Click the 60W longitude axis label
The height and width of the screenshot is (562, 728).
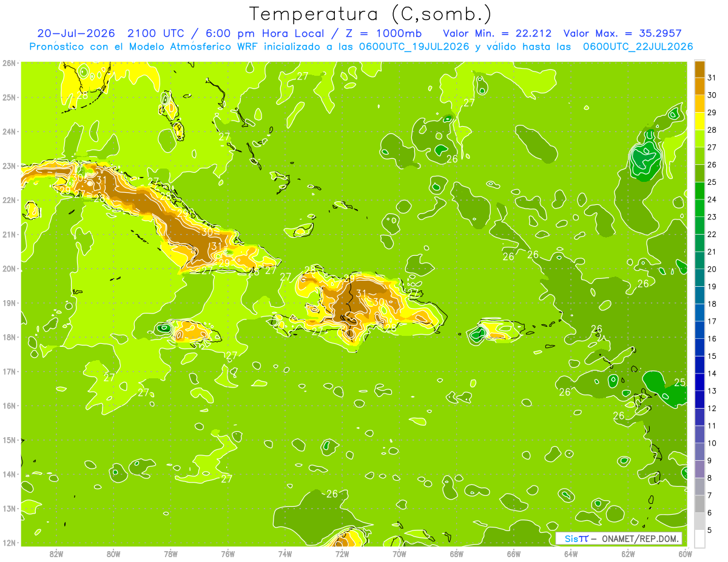pos(684,553)
